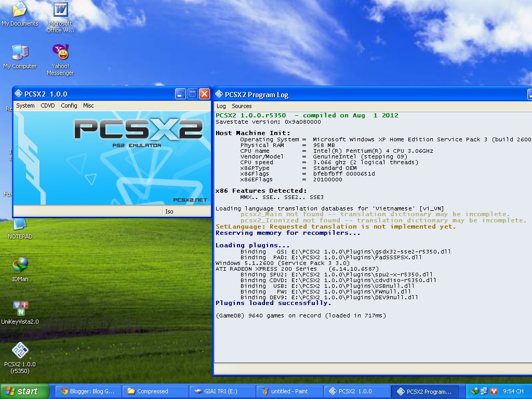Click the 'Operating System' log line
532x399 pixels.
(x=386, y=139)
